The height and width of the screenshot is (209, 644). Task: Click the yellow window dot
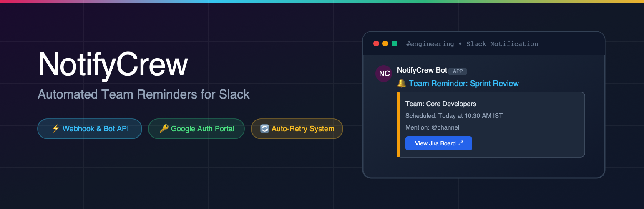coord(385,43)
